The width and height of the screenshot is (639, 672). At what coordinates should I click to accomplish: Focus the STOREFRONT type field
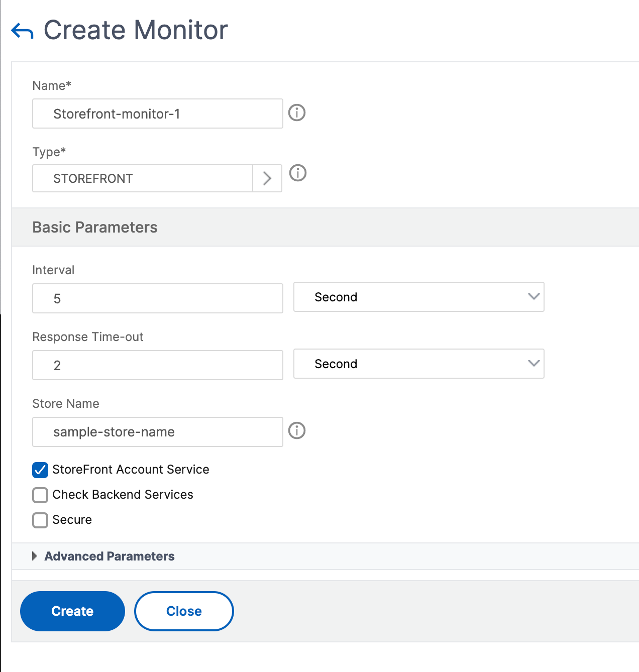pos(143,178)
